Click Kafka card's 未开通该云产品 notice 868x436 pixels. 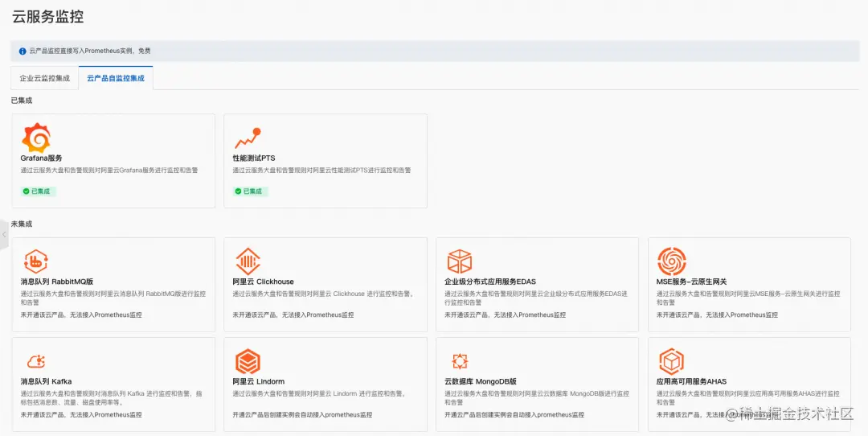pos(81,414)
